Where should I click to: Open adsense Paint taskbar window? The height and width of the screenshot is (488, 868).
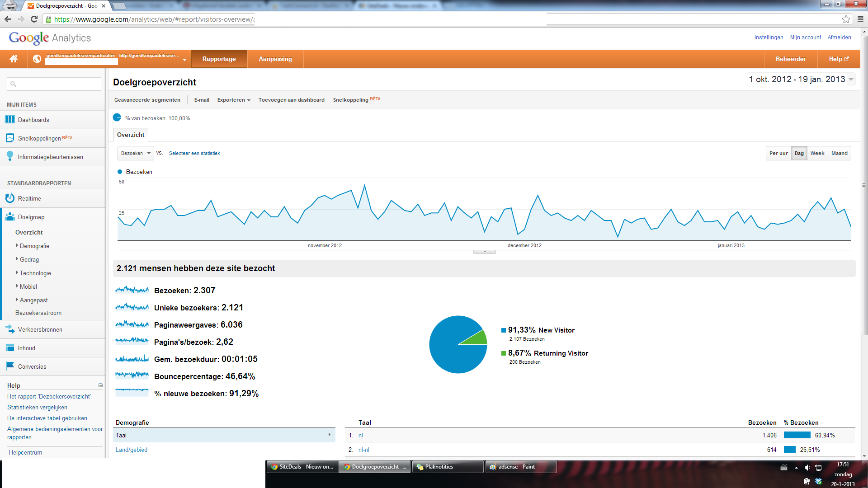tap(521, 467)
